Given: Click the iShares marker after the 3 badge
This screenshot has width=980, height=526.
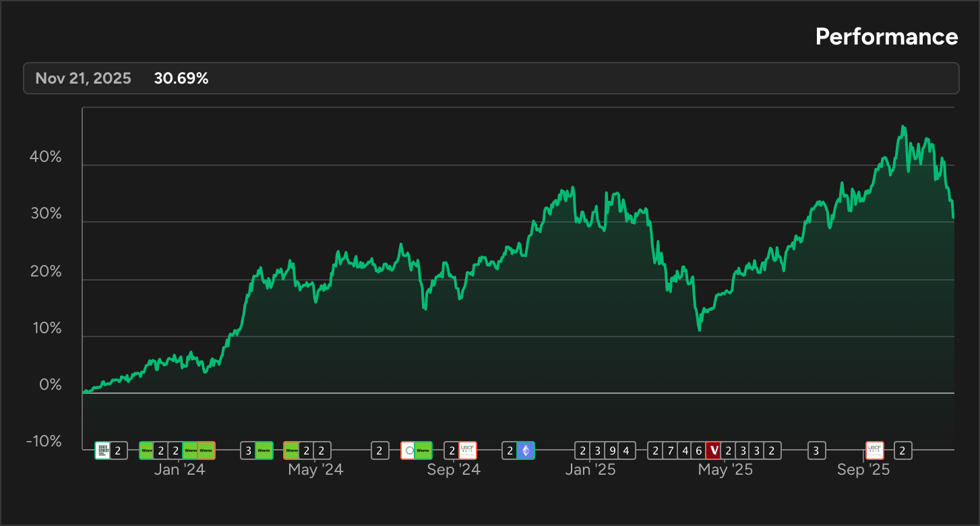Looking at the screenshot, I should [x=263, y=450].
